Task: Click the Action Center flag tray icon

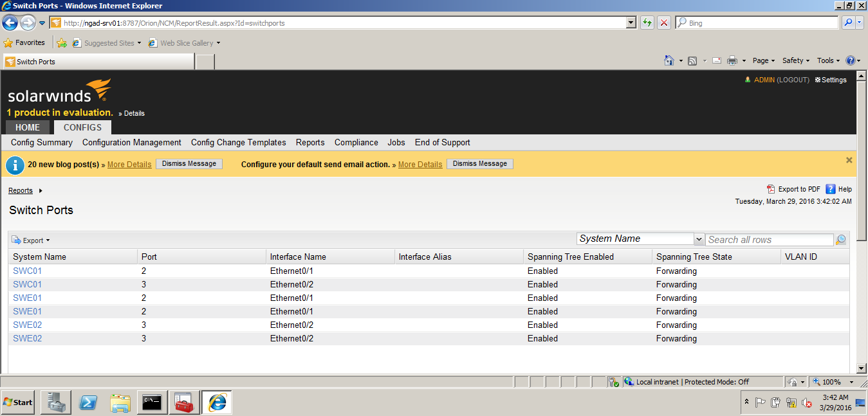Action: coord(760,402)
